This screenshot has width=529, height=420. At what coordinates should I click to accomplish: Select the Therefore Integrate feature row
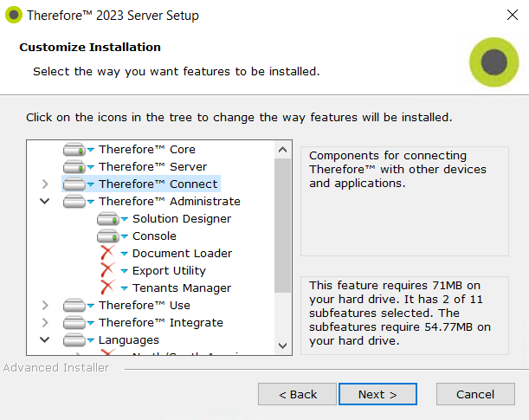pos(160,322)
